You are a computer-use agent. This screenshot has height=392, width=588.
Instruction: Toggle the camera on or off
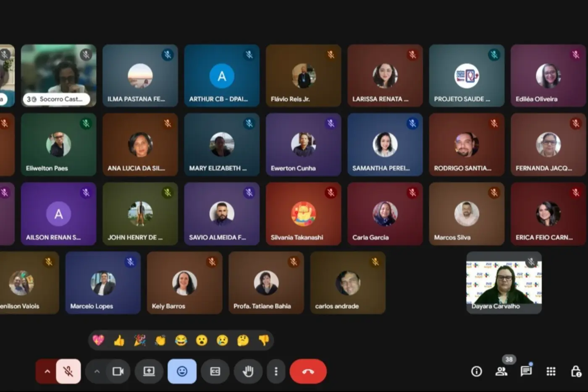coord(118,371)
